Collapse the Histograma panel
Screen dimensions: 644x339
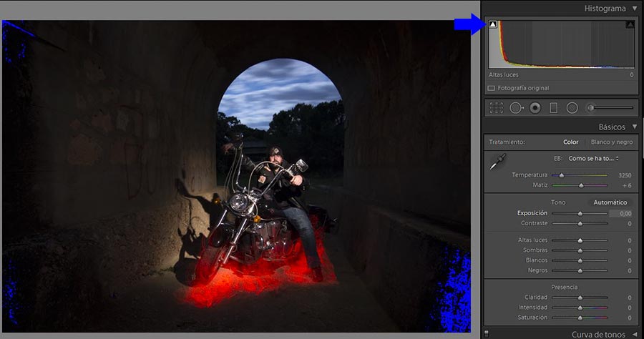click(x=634, y=9)
